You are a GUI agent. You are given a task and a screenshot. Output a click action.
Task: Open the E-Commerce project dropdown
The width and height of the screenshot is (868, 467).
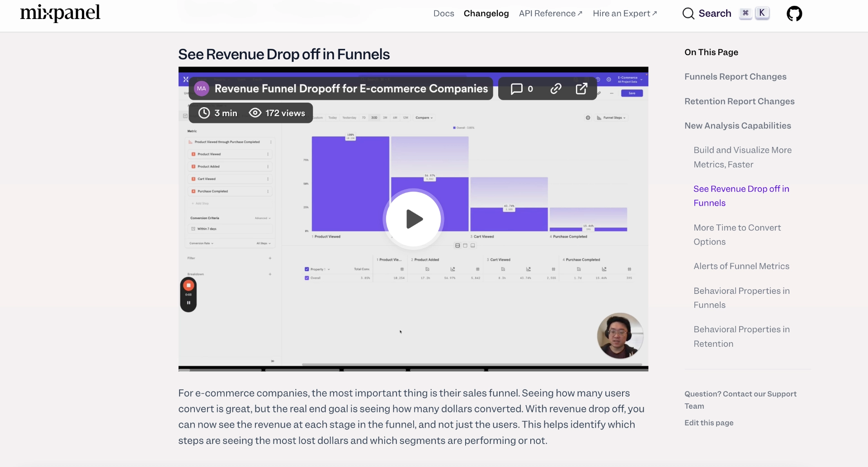[628, 79]
